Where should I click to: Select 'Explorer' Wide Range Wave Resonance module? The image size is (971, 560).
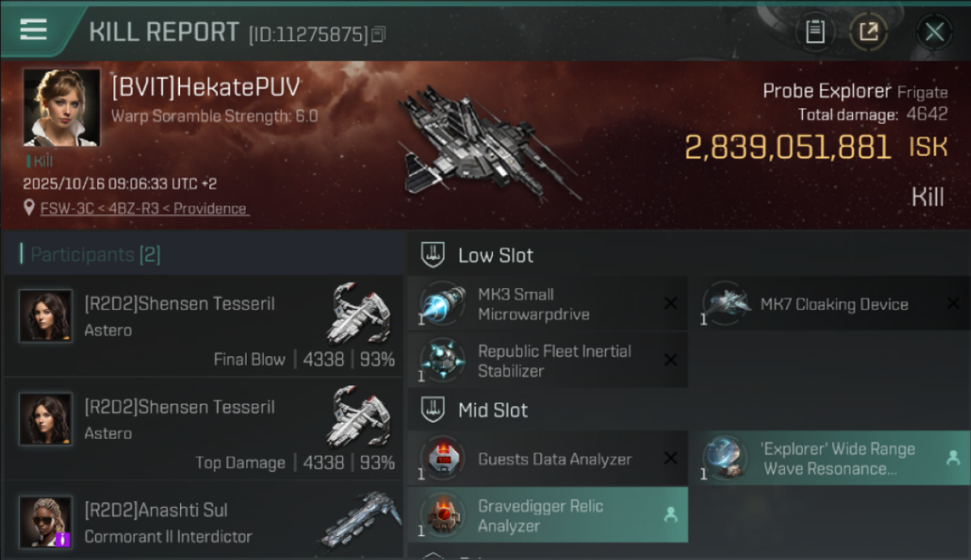(x=829, y=458)
